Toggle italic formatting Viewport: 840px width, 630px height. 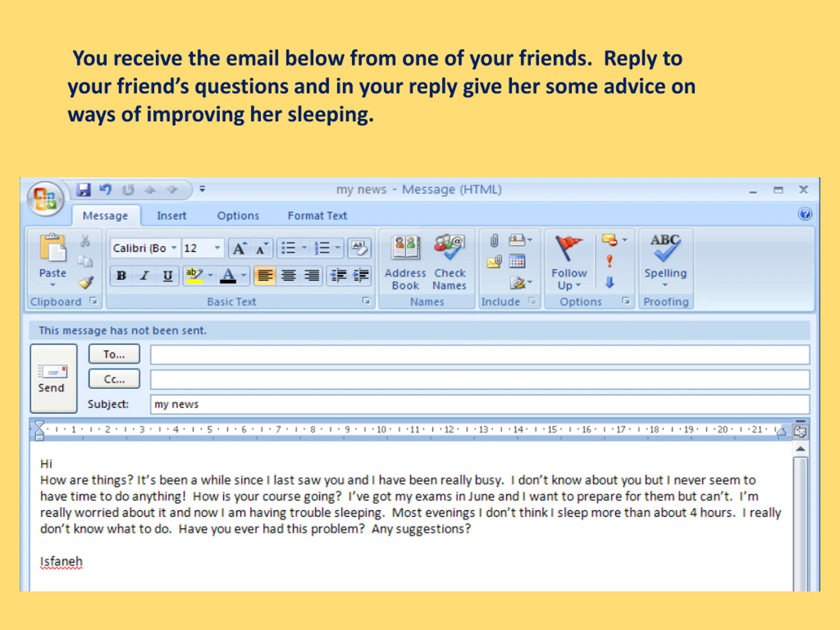pos(144,275)
